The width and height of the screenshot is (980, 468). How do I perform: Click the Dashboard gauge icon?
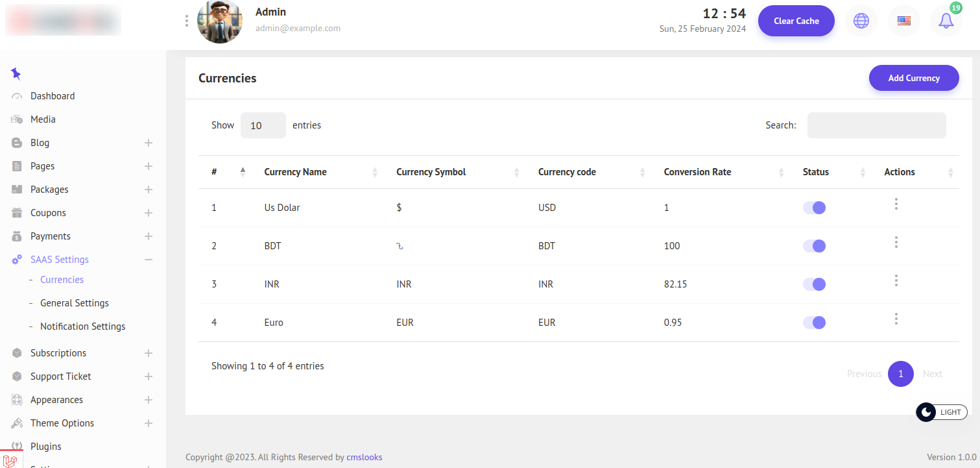[18, 96]
